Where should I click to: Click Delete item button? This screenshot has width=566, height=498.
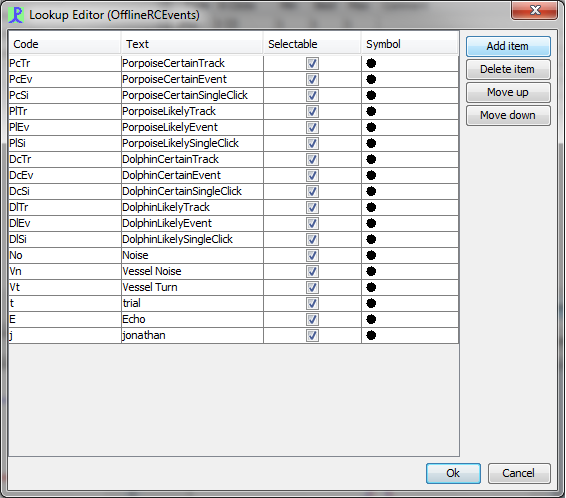[508, 69]
